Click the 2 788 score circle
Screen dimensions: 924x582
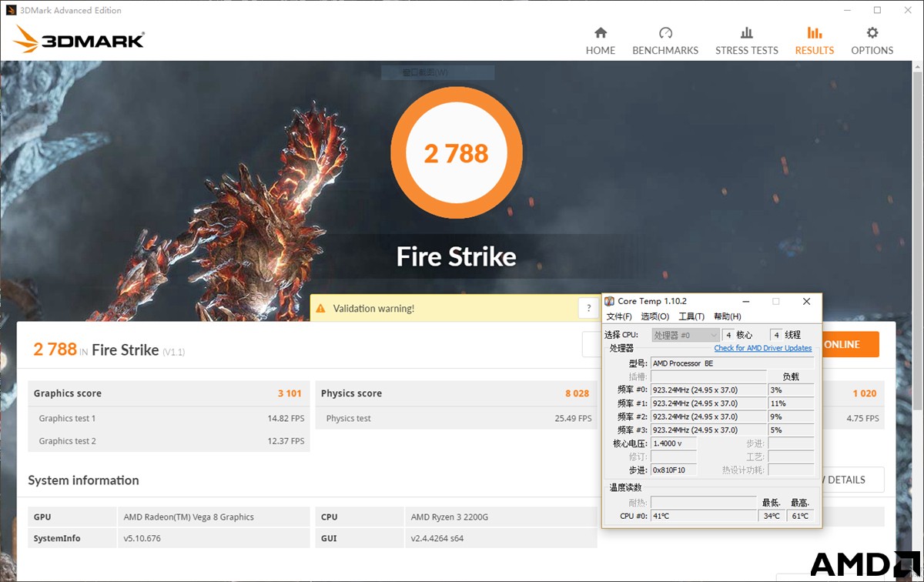coord(457,154)
